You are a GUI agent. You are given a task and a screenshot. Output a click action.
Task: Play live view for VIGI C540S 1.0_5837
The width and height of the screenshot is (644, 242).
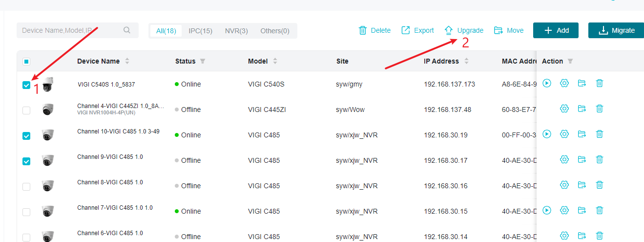(547, 84)
